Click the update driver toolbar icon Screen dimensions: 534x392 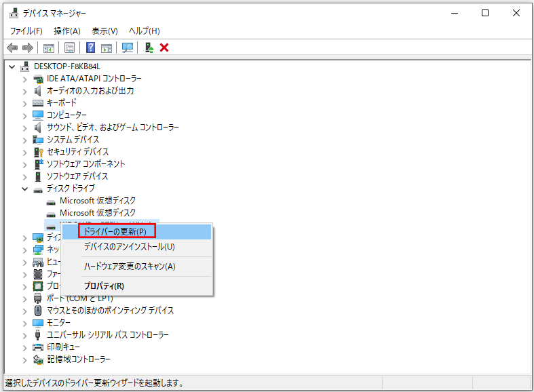tap(149, 47)
